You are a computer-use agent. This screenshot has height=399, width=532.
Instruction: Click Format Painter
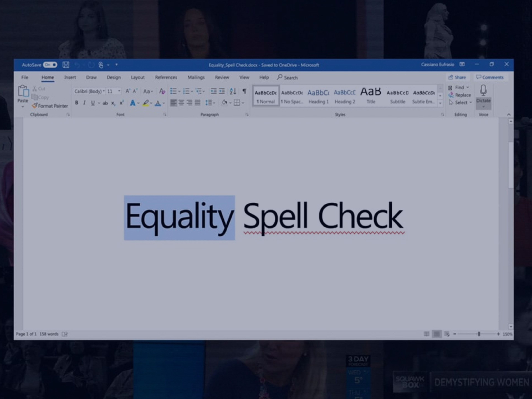click(x=50, y=106)
